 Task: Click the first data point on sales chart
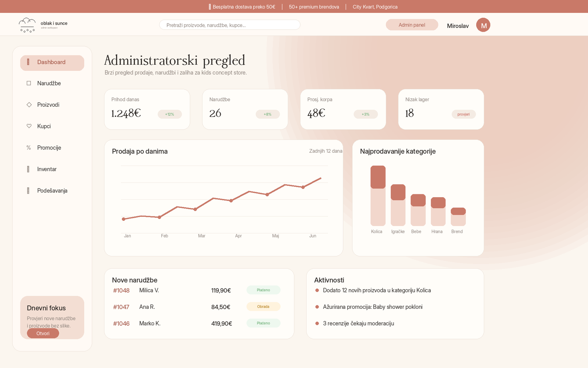123,219
